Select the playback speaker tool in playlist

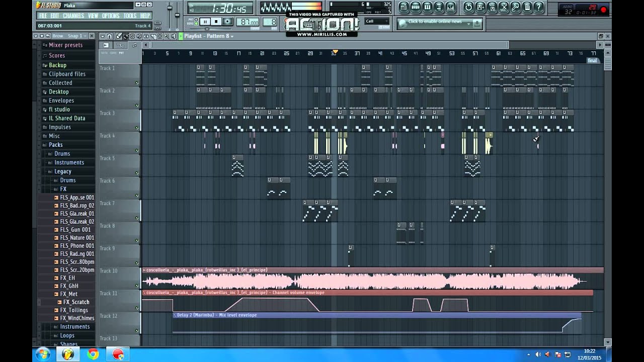tap(174, 36)
